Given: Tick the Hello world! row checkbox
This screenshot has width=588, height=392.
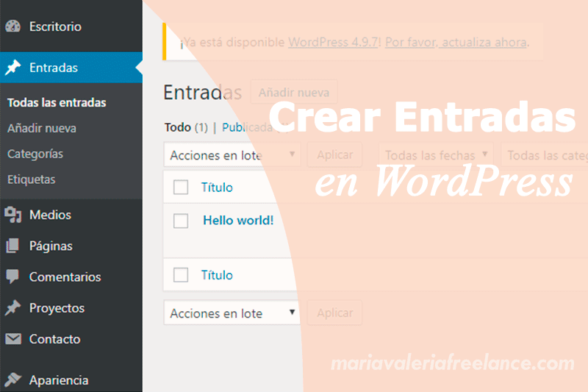Looking at the screenshot, I should [181, 221].
